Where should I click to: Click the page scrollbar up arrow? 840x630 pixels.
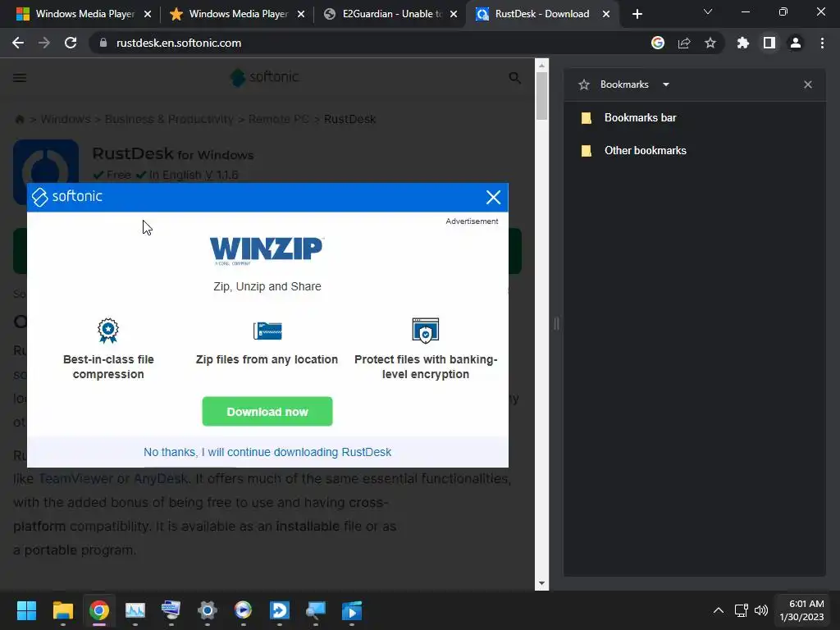coord(541,66)
